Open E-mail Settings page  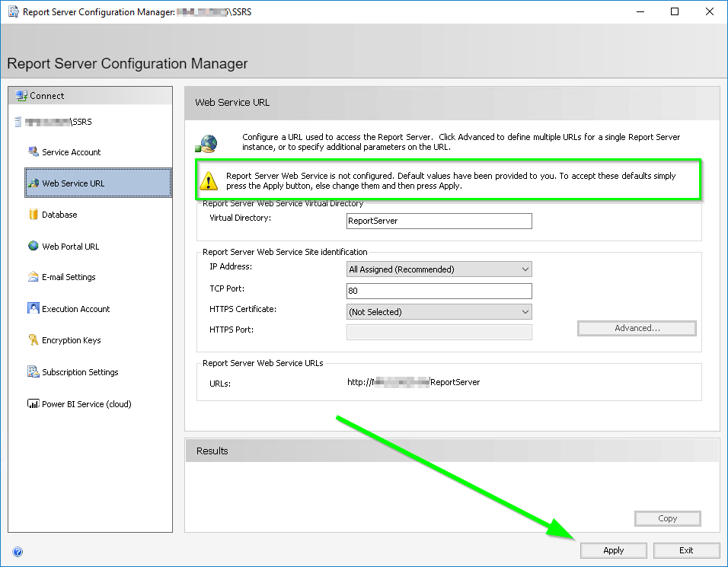pyautogui.click(x=69, y=277)
